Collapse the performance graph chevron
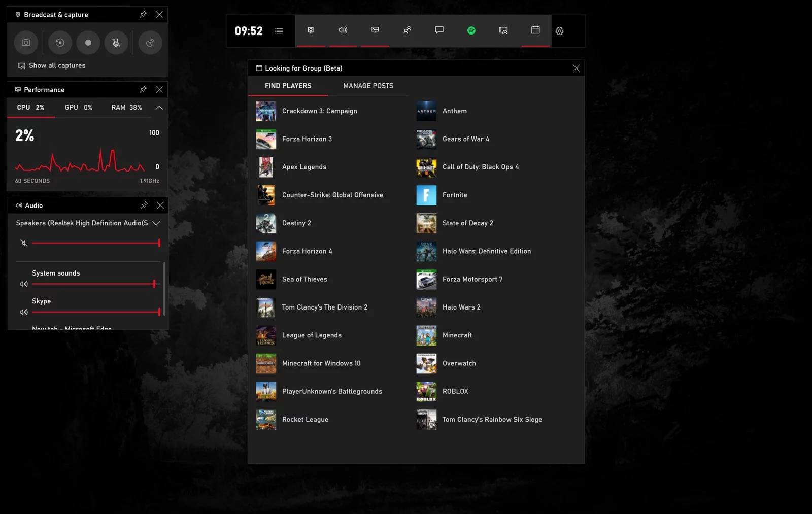This screenshot has width=812, height=514. coord(159,108)
